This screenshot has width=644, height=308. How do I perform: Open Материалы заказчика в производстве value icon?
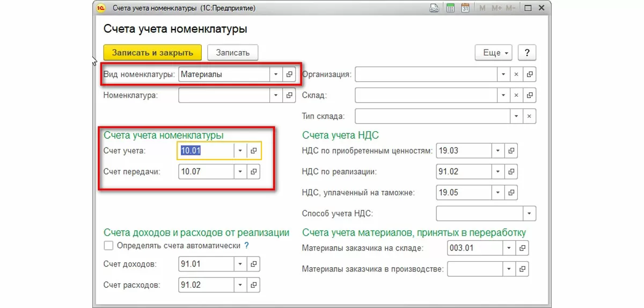[522, 269]
